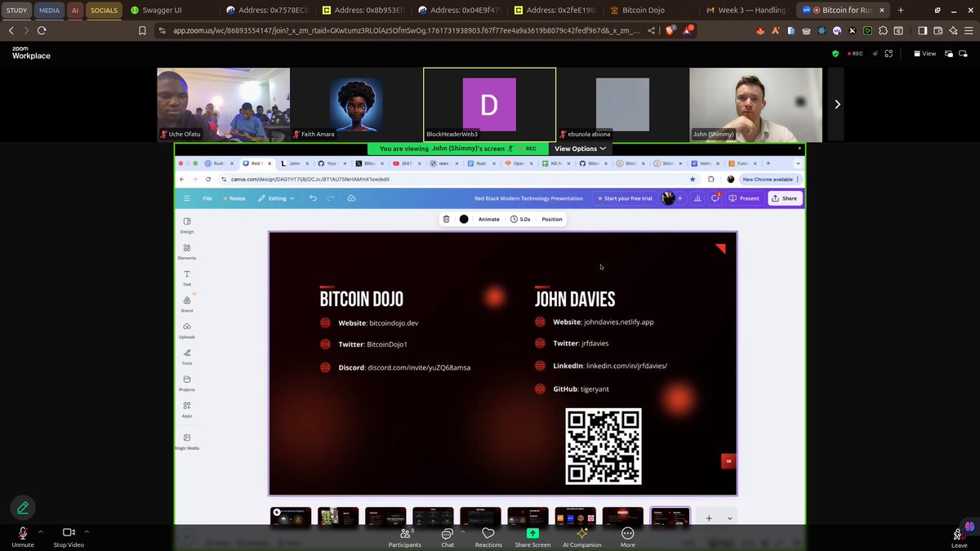Open black background color swatch
980x551 pixels.
pyautogui.click(x=464, y=219)
